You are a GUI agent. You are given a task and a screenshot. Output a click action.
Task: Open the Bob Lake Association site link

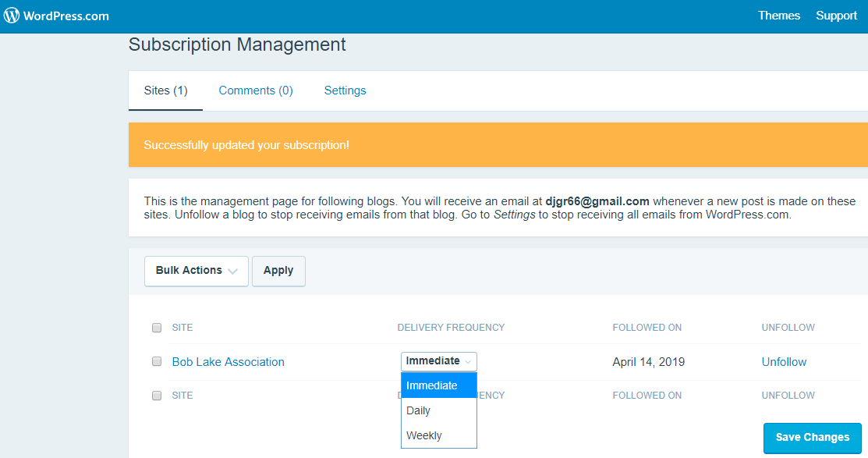click(x=228, y=362)
